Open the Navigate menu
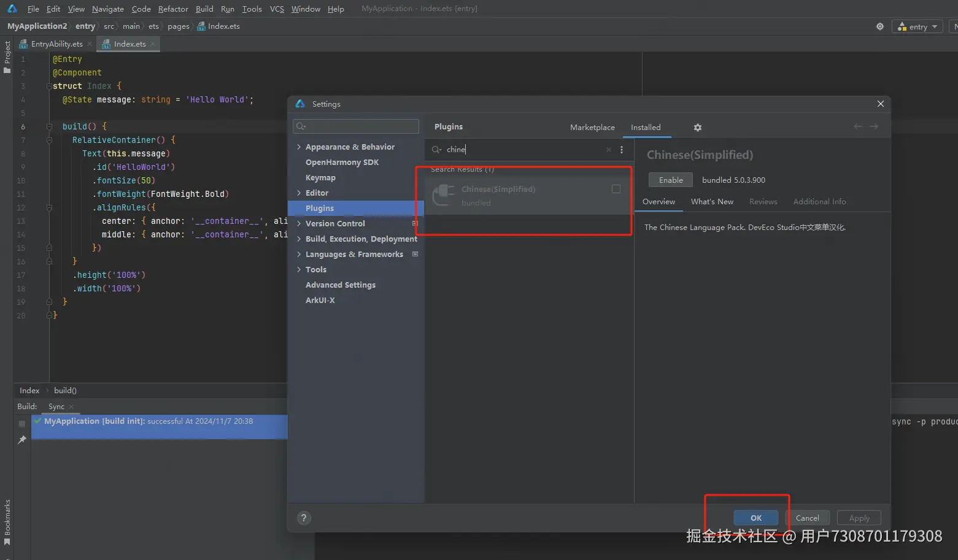958x560 pixels. [108, 9]
